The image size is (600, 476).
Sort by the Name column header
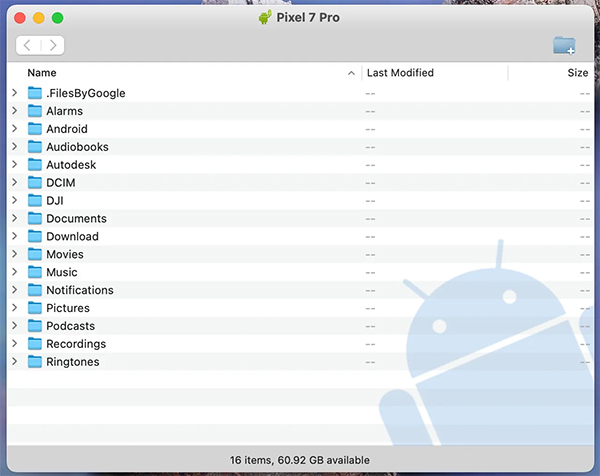[x=42, y=73]
